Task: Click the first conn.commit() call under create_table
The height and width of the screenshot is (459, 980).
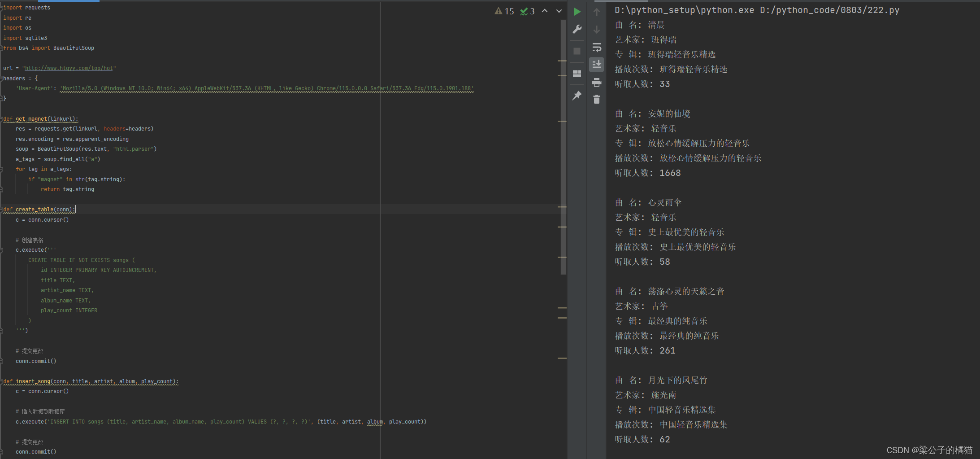Action: point(36,361)
